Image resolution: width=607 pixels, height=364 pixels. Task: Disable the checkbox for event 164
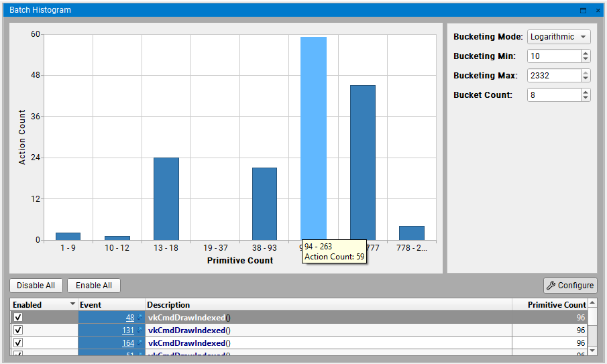(18, 343)
